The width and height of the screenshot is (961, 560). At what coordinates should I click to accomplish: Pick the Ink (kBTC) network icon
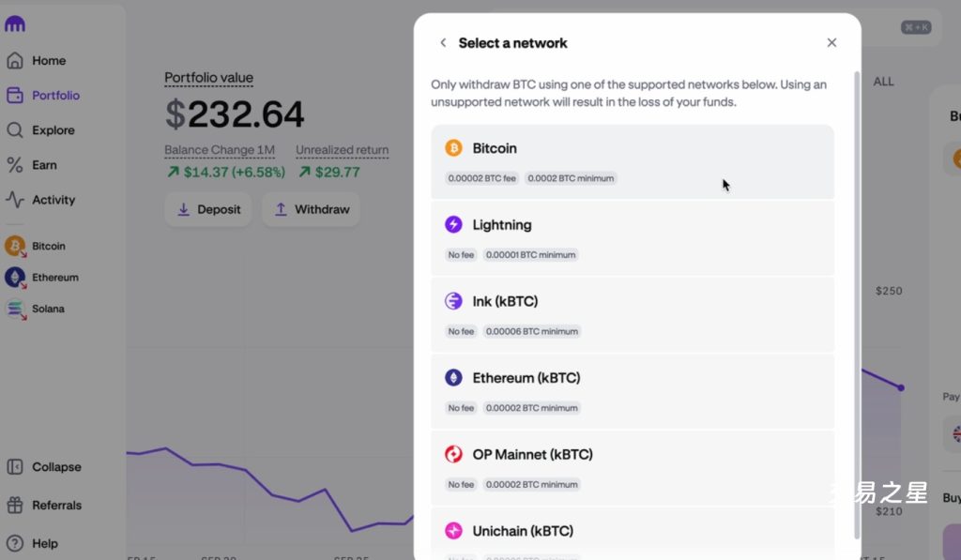point(453,301)
